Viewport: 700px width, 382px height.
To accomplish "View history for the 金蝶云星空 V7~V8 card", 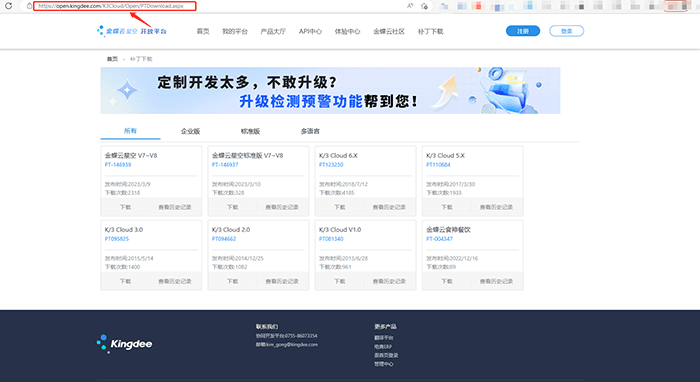I will pyautogui.click(x=175, y=207).
